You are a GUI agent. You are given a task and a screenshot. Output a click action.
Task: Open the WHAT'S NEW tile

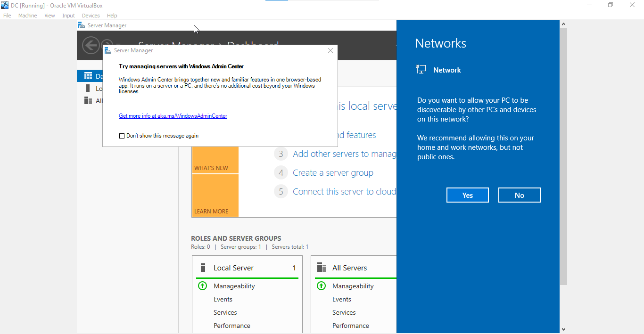point(215,160)
